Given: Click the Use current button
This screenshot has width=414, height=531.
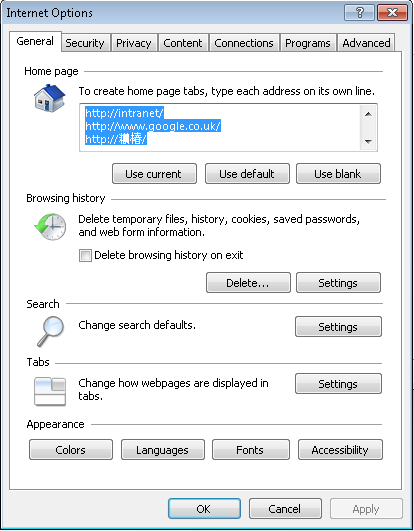Looking at the screenshot, I should point(154,174).
